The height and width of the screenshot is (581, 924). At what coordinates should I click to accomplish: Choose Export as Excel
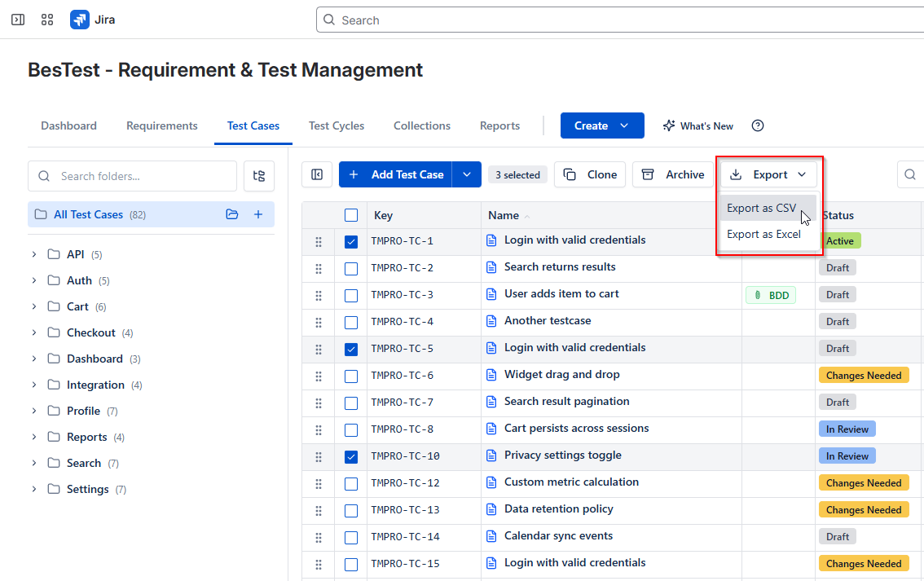(768, 234)
